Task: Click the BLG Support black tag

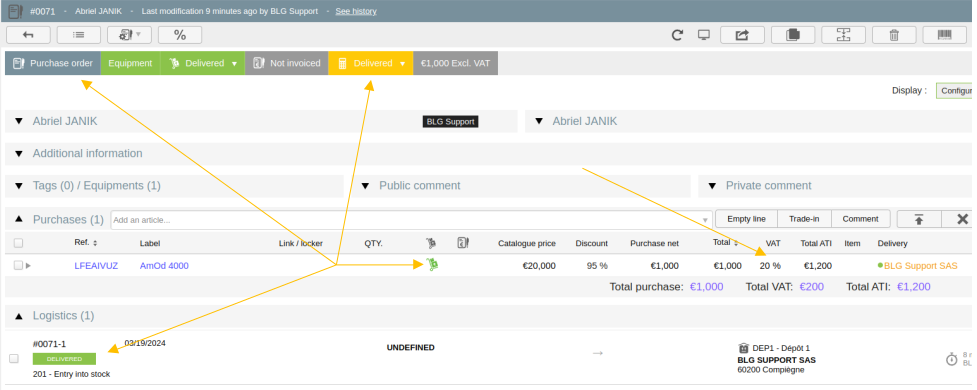Action: tap(450, 122)
